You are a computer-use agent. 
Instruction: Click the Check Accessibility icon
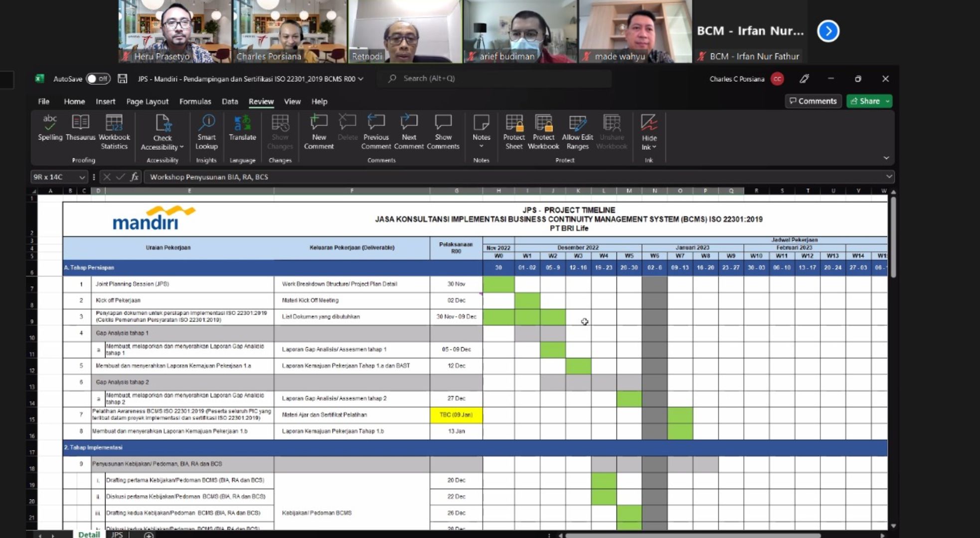pos(163,123)
